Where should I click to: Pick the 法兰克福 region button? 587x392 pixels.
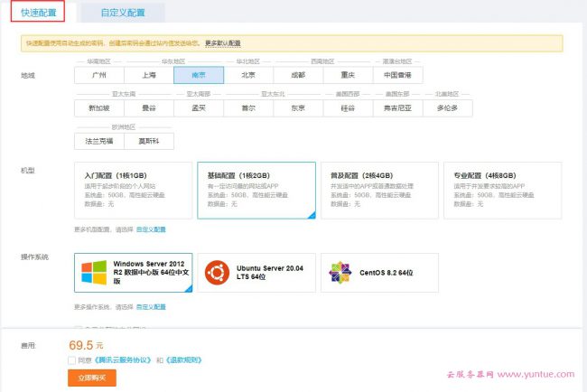98,141
